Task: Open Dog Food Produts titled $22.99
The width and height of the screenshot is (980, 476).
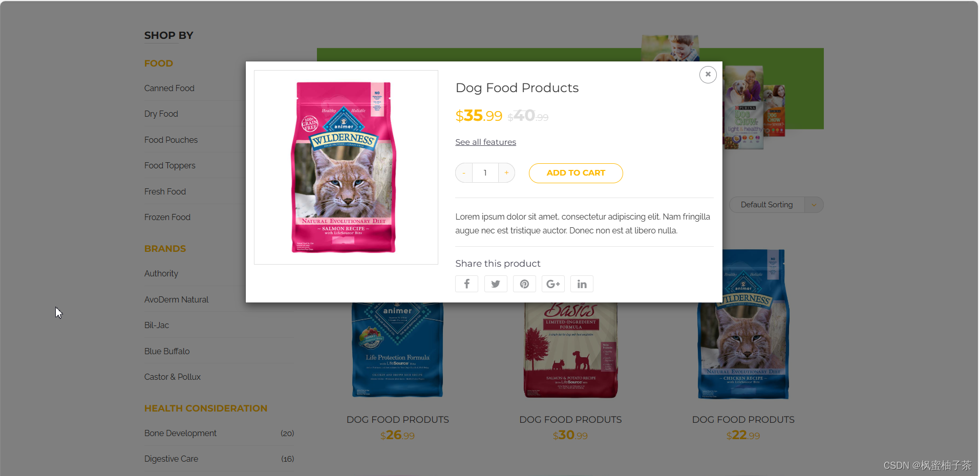Action: pyautogui.click(x=743, y=420)
